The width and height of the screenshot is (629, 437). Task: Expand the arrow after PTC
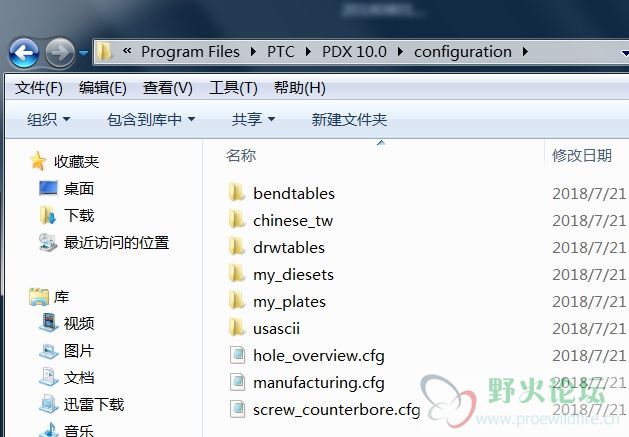click(x=308, y=52)
